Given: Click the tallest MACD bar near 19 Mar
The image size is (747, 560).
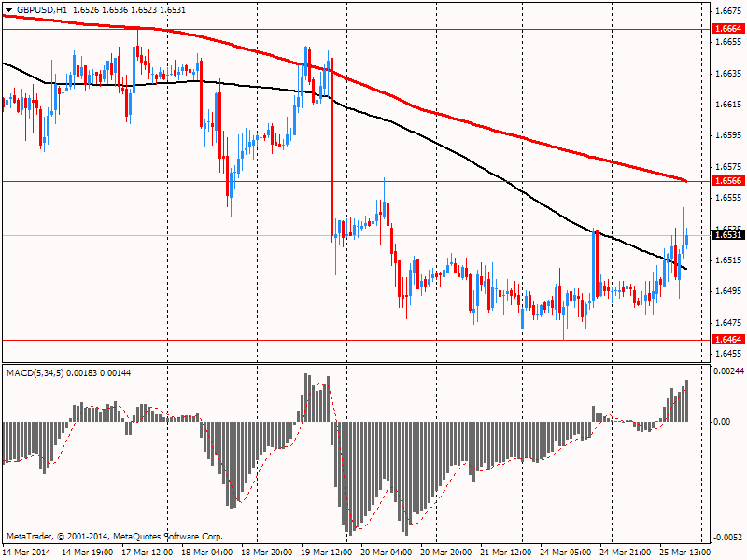Looking at the screenshot, I should point(306,398).
